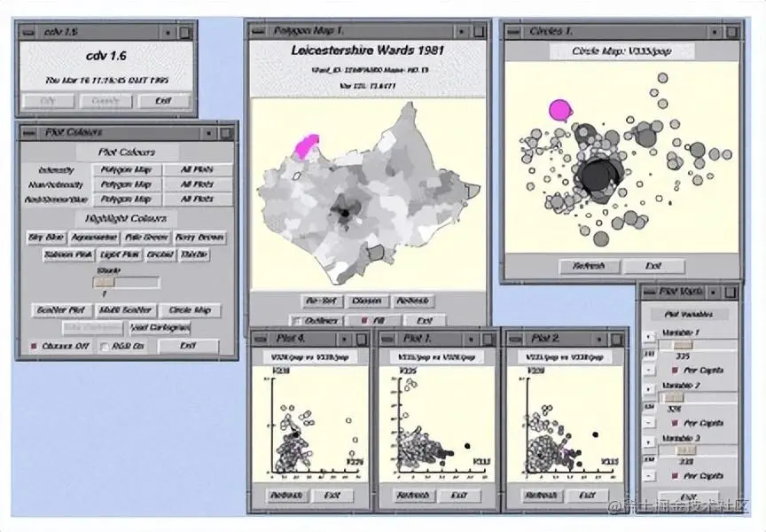The width and height of the screenshot is (766, 532).
Task: Exit the Plot 1 window
Action: (458, 496)
